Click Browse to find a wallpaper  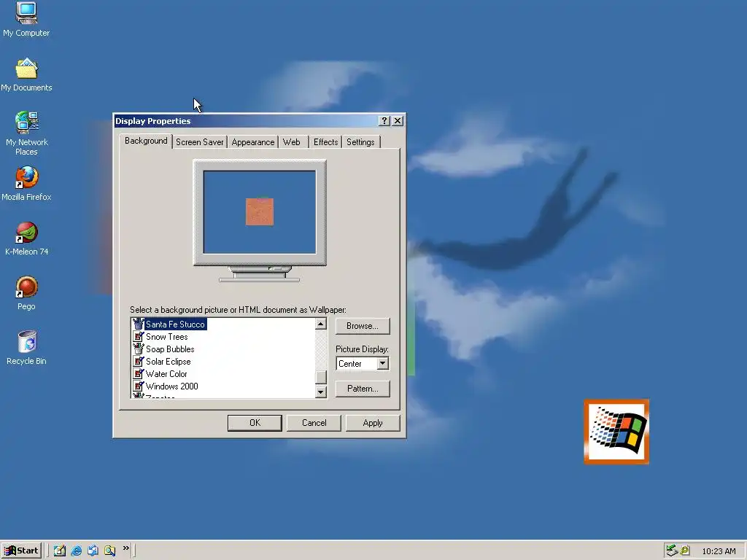[363, 326]
